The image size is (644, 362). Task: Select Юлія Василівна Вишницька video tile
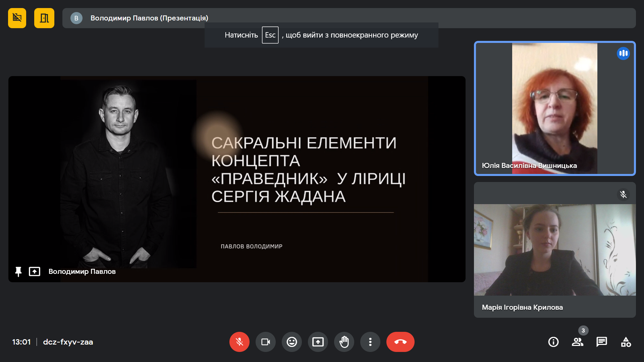click(x=554, y=108)
